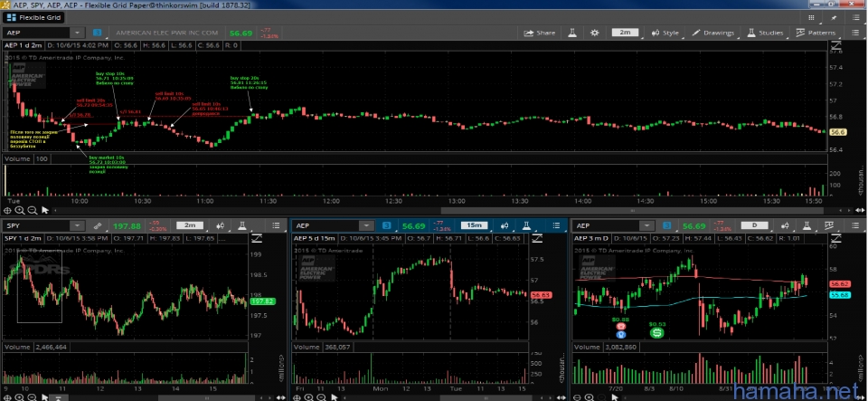This screenshot has height=401, width=868.
Task: Open style icon in SPY panel header
Action: pyautogui.click(x=221, y=226)
